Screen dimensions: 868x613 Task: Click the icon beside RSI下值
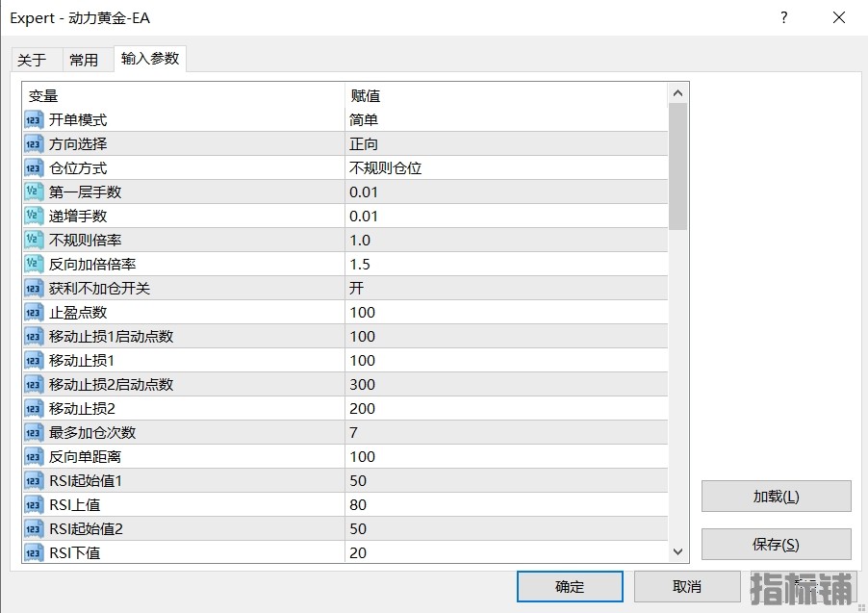click(34, 553)
